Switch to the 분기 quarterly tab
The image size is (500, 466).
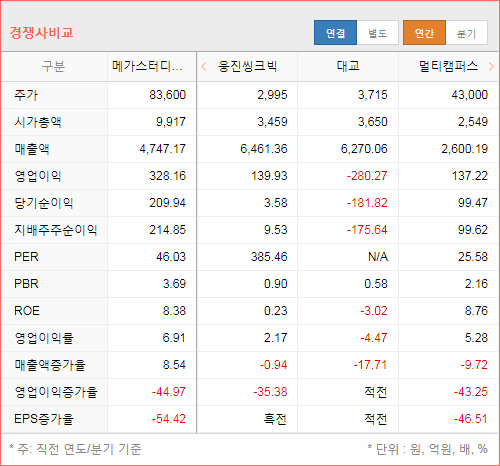(466, 33)
